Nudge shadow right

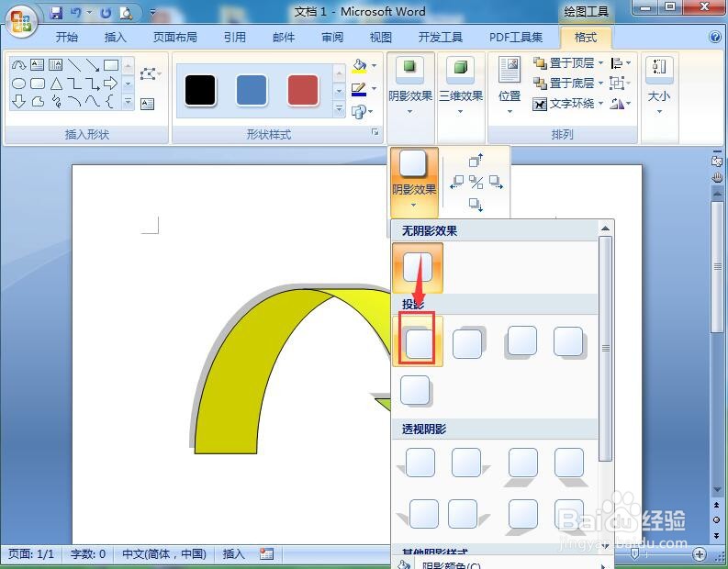496,182
